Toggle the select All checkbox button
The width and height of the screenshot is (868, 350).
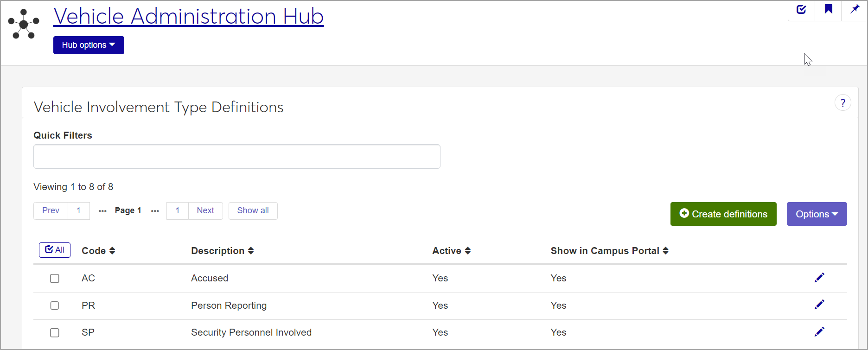click(x=55, y=250)
